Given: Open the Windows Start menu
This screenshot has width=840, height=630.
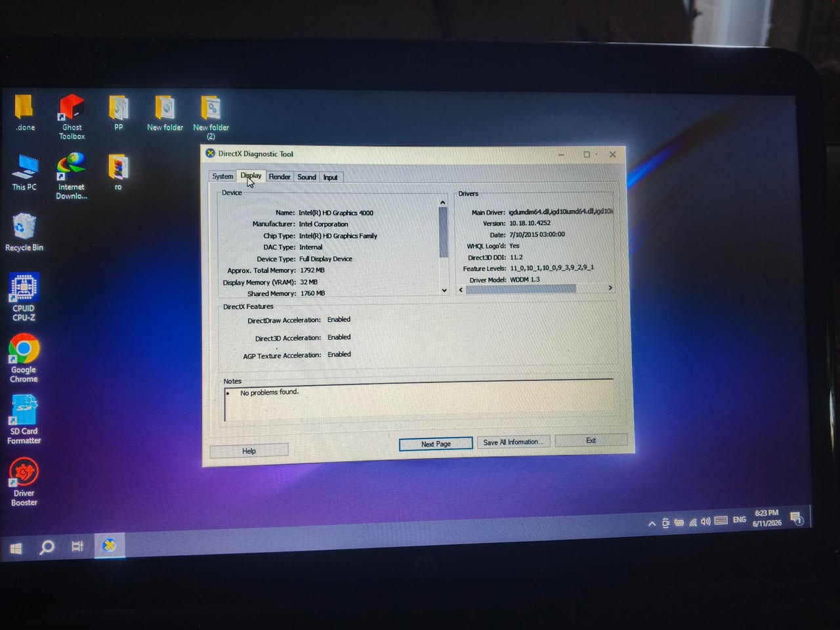Looking at the screenshot, I should 16,548.
